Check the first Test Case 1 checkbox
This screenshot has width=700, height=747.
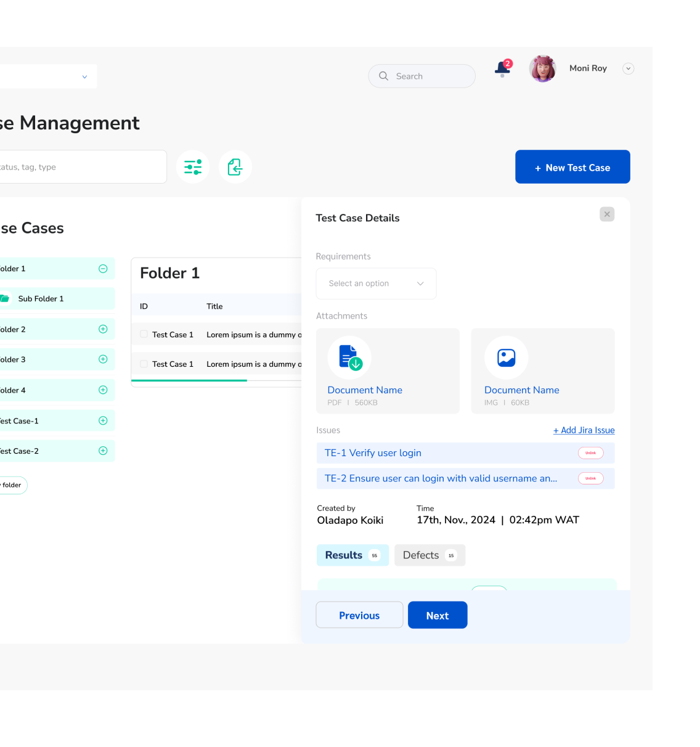click(144, 334)
